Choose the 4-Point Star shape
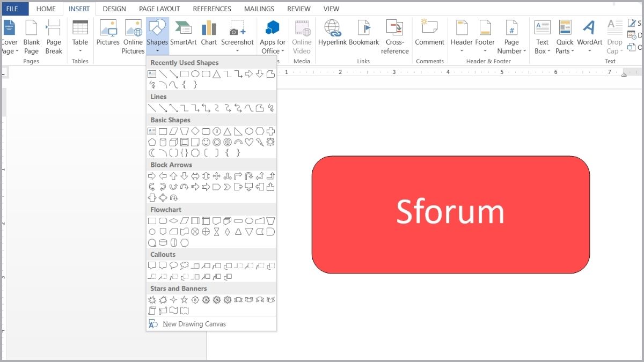644x362 pixels. tap(173, 300)
